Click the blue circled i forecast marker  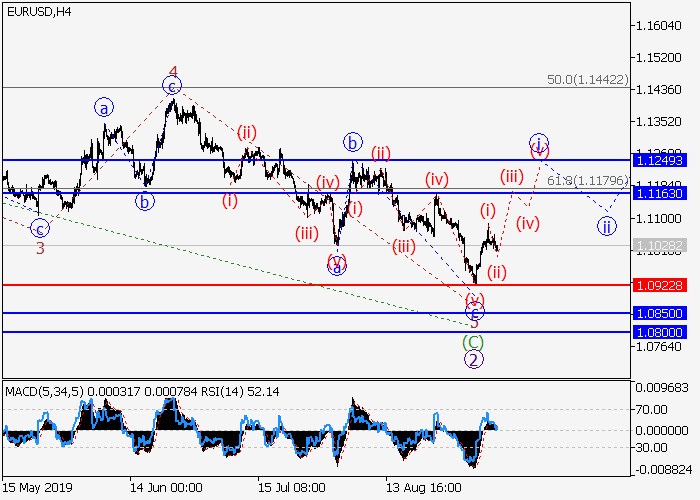(539, 141)
